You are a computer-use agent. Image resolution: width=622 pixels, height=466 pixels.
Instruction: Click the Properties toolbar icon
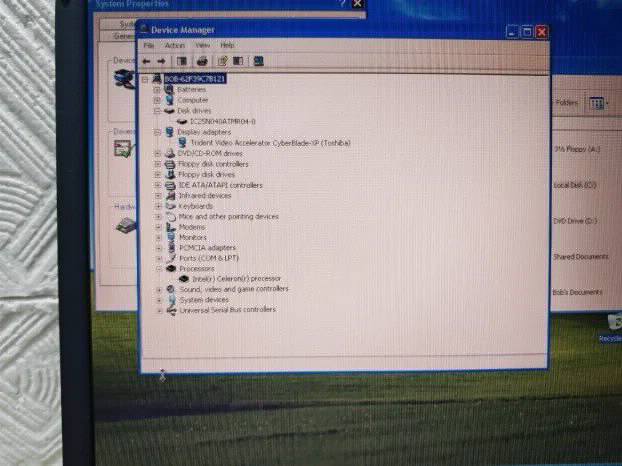[x=222, y=61]
